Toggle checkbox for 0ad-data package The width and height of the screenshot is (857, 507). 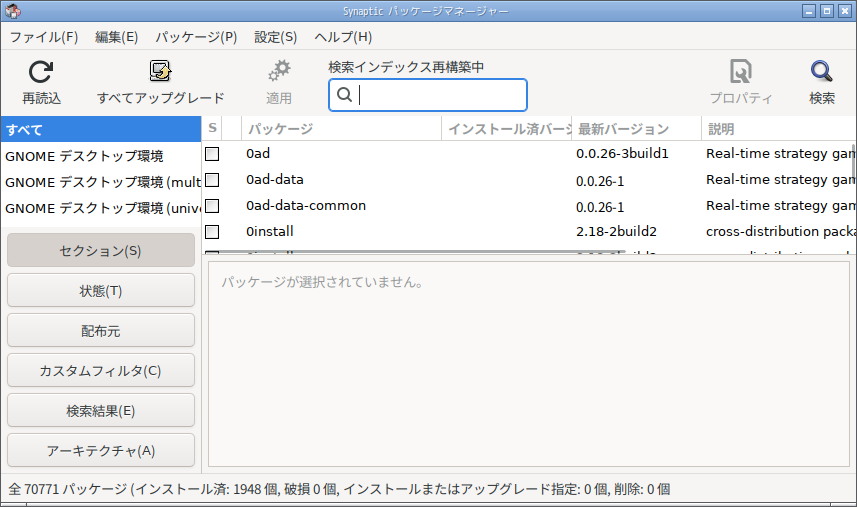click(212, 180)
